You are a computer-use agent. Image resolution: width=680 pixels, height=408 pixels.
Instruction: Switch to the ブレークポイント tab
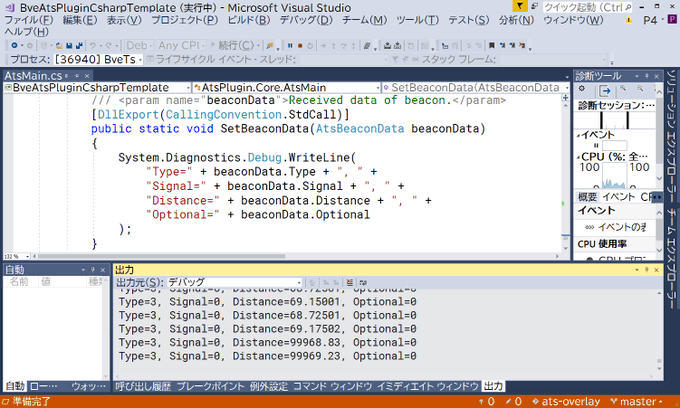click(210, 386)
